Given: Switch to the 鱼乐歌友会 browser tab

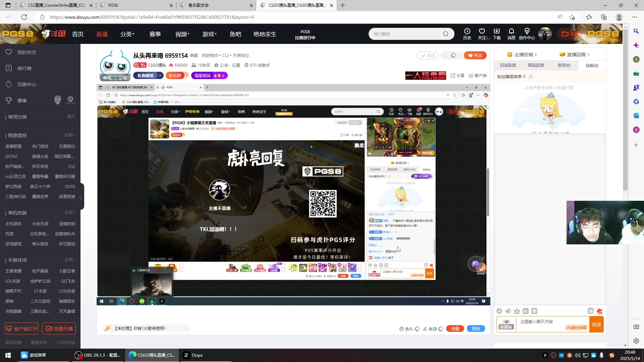Looking at the screenshot, I should pos(216,5).
